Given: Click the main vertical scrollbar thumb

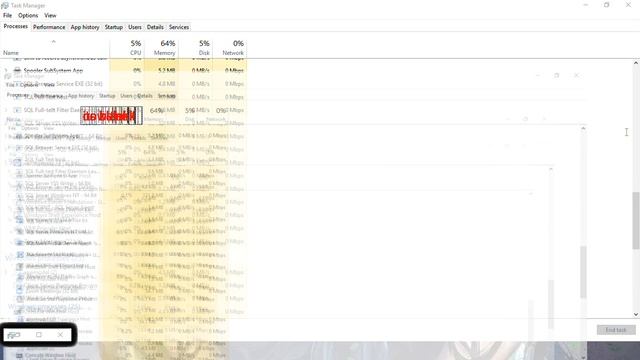Looking at the screenshot, I should (636, 220).
